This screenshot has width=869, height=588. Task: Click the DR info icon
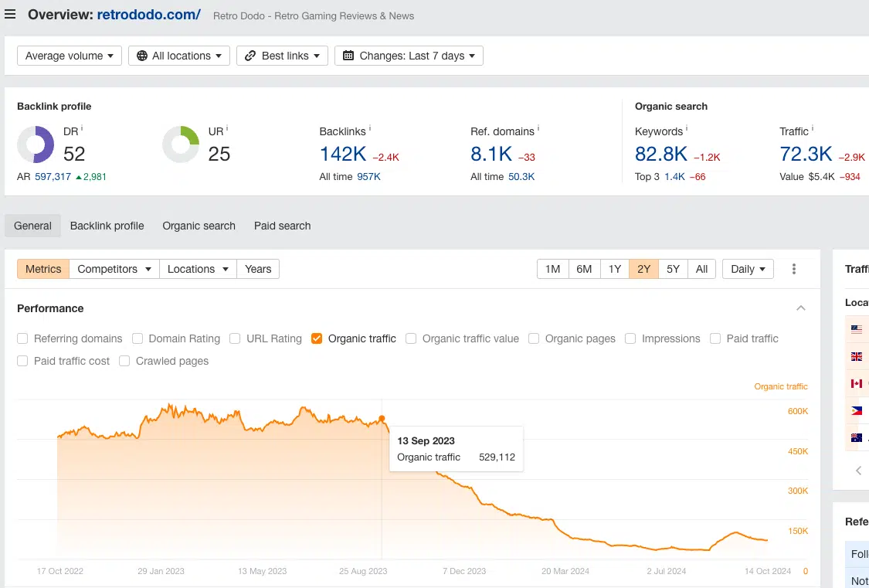(x=80, y=127)
